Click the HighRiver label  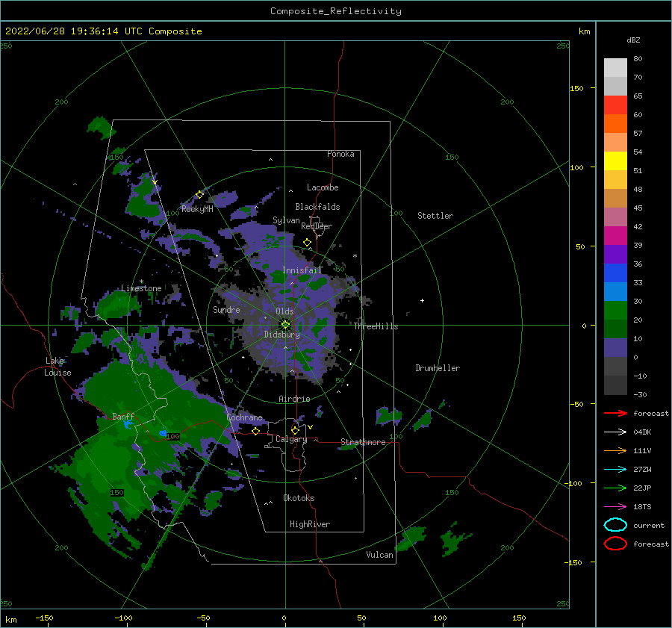310,524
